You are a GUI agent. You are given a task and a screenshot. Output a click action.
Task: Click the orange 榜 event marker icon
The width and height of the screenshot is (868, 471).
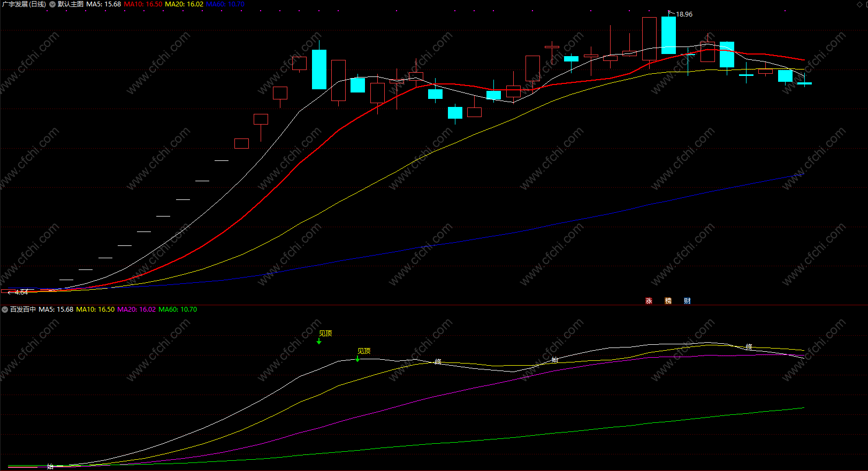tap(668, 301)
